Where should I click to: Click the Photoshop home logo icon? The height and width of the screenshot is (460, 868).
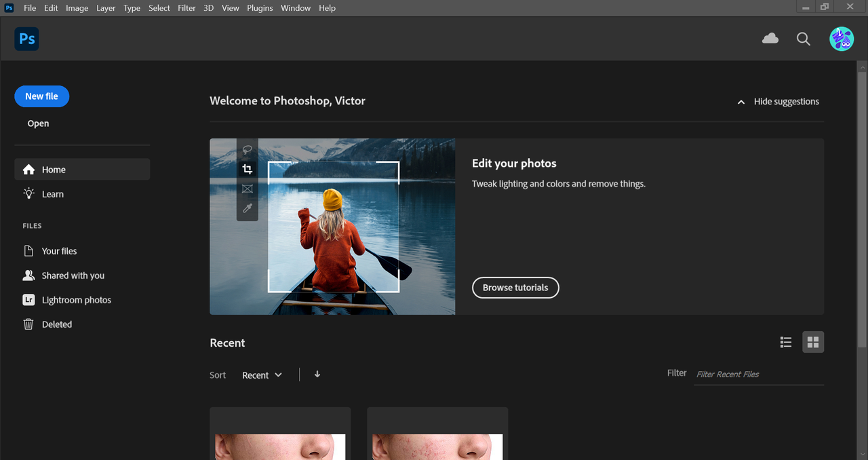pyautogui.click(x=26, y=39)
